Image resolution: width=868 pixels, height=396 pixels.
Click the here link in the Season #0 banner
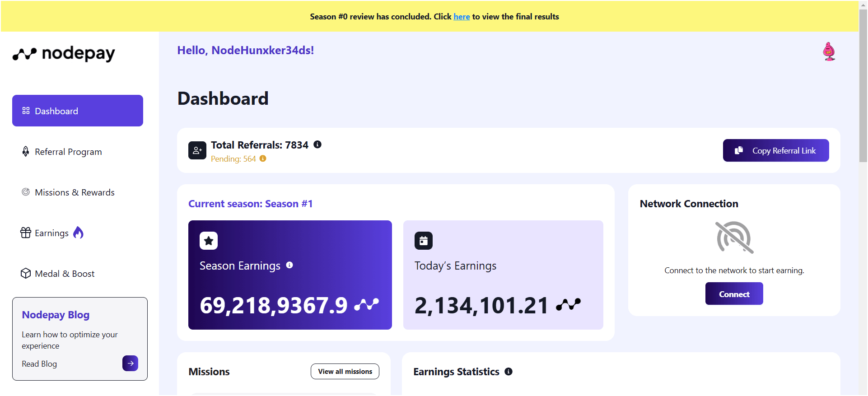(x=462, y=16)
